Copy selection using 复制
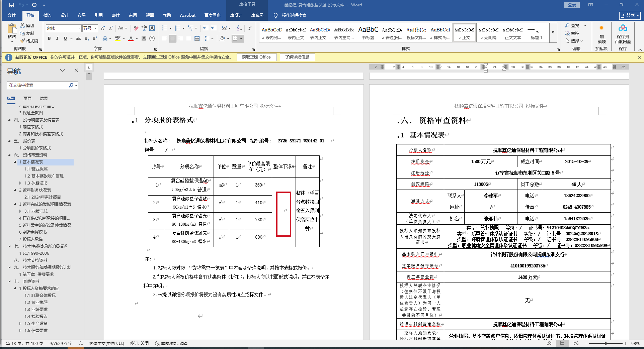The width and height of the screenshot is (644, 349). [27, 33]
